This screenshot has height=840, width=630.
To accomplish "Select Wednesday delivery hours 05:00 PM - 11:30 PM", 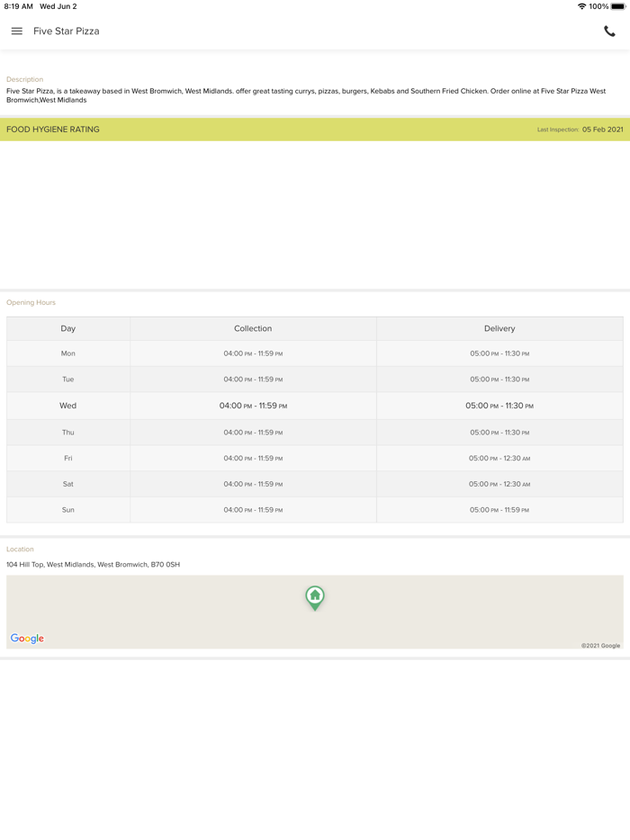I will tap(499, 406).
